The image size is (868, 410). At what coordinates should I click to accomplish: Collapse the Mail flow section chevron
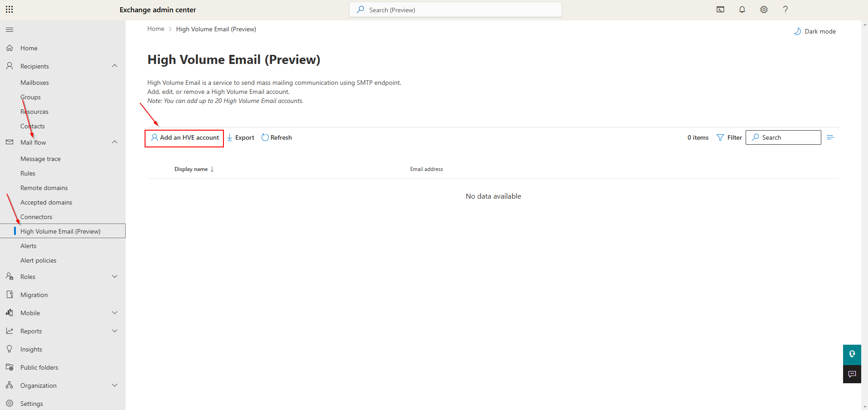click(115, 142)
